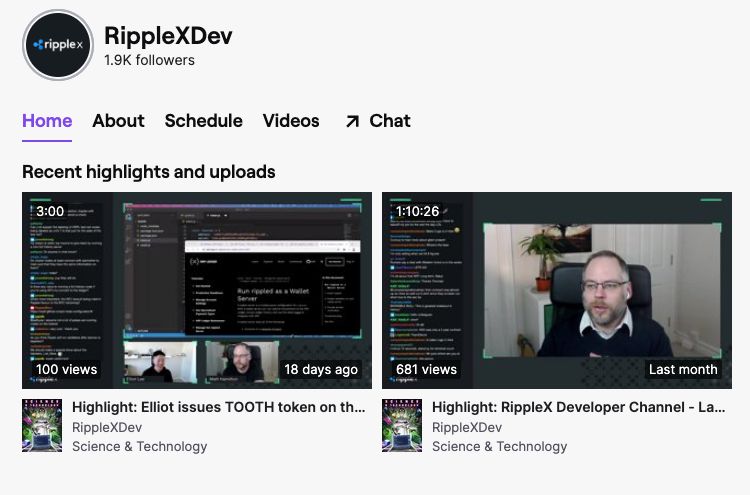Open the RippleXDev channel name heading
Screen dimensions: 750x495
[x=168, y=36]
